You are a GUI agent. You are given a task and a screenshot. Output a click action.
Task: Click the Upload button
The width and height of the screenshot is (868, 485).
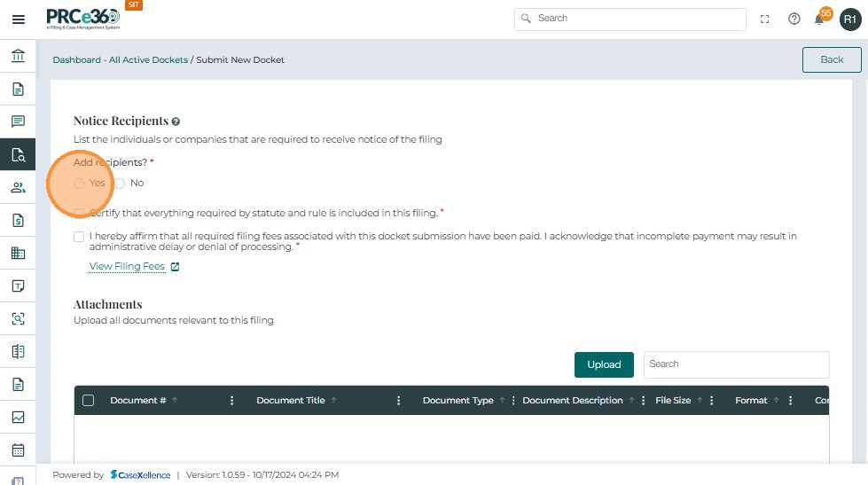[x=604, y=364]
